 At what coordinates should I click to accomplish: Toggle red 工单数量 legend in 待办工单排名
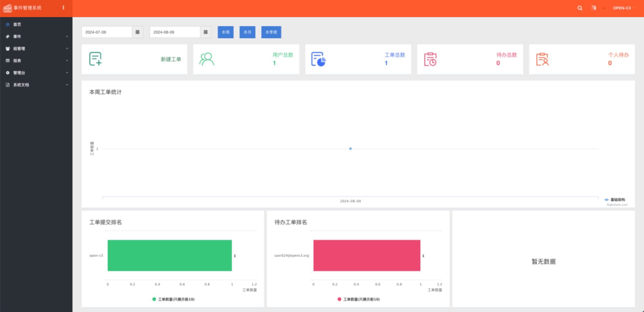tap(359, 299)
